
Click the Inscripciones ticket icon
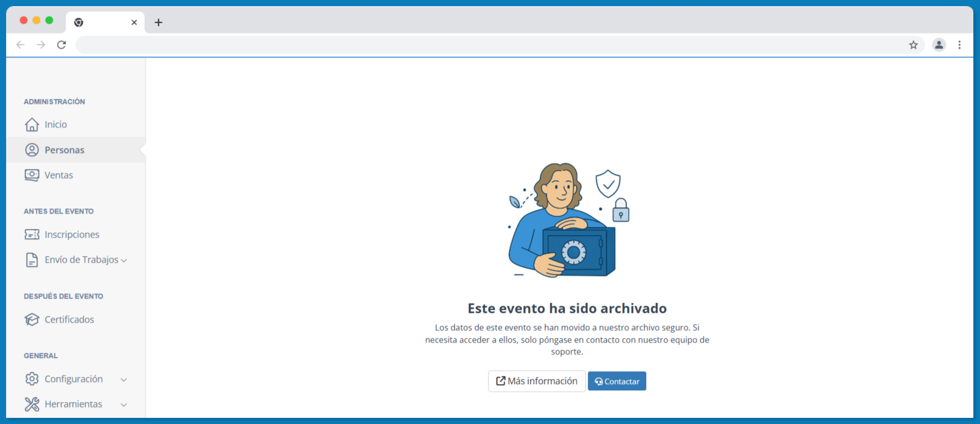(x=32, y=235)
